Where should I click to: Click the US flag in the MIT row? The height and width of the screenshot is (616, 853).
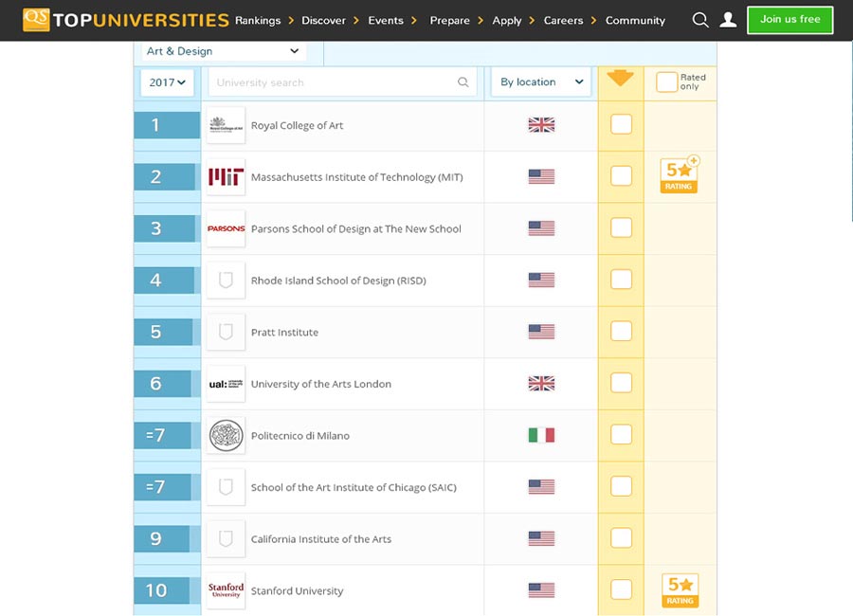[541, 177]
